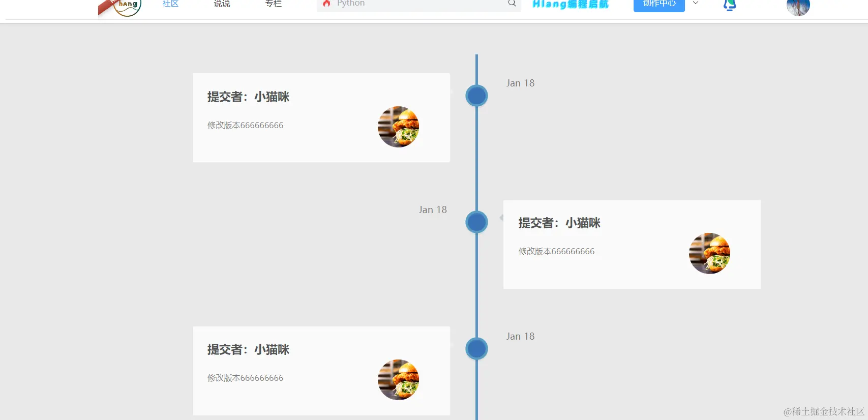The width and height of the screenshot is (868, 420).
Task: Click the burger avatar in the bottom card
Action: (x=398, y=380)
